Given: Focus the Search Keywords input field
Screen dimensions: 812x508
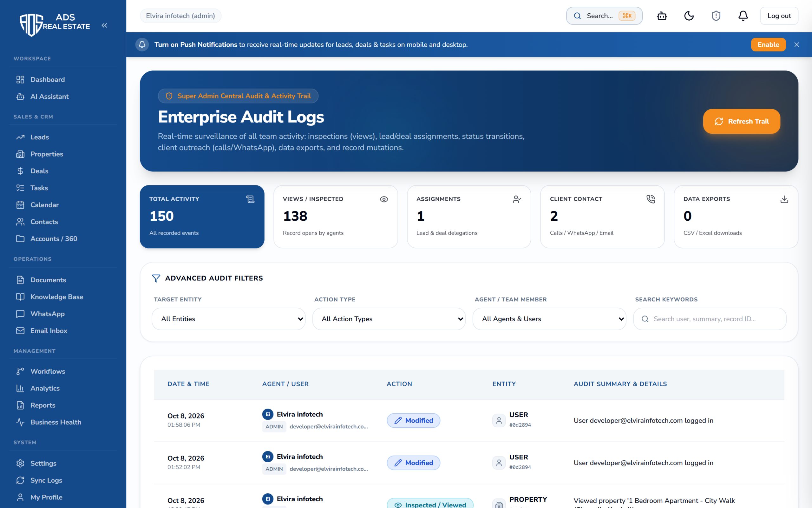Looking at the screenshot, I should tap(710, 319).
